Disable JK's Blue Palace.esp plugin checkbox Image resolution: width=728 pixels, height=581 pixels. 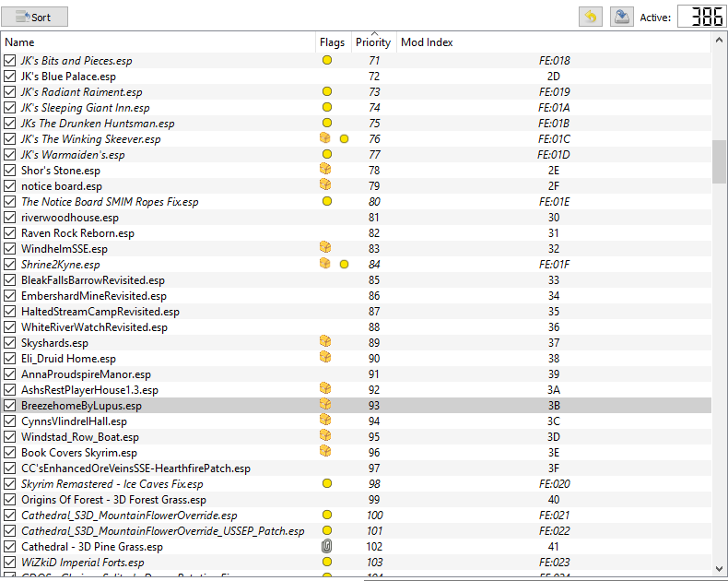[x=9, y=76]
